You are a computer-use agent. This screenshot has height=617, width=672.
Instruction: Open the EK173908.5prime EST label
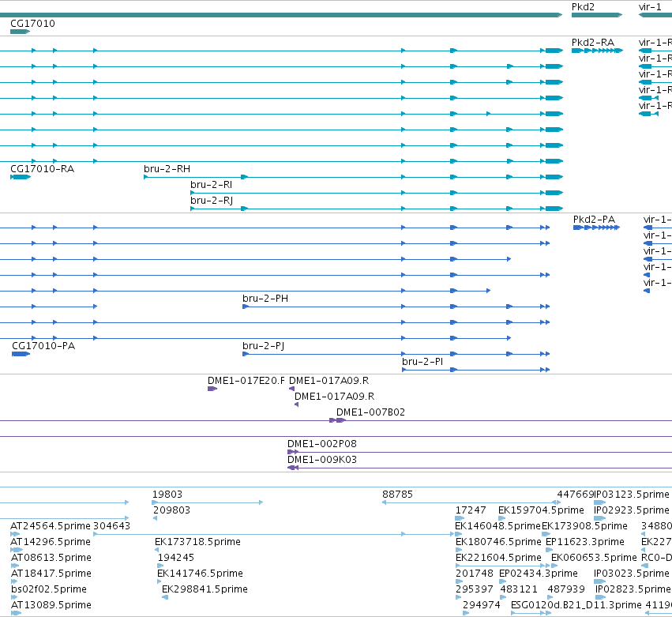(584, 526)
